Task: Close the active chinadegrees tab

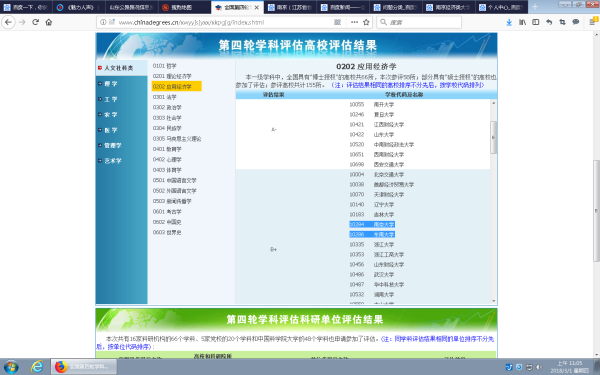Action: [x=257, y=8]
